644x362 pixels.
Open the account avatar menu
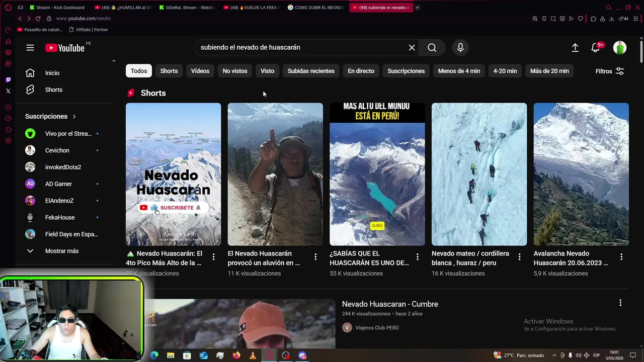tap(620, 48)
